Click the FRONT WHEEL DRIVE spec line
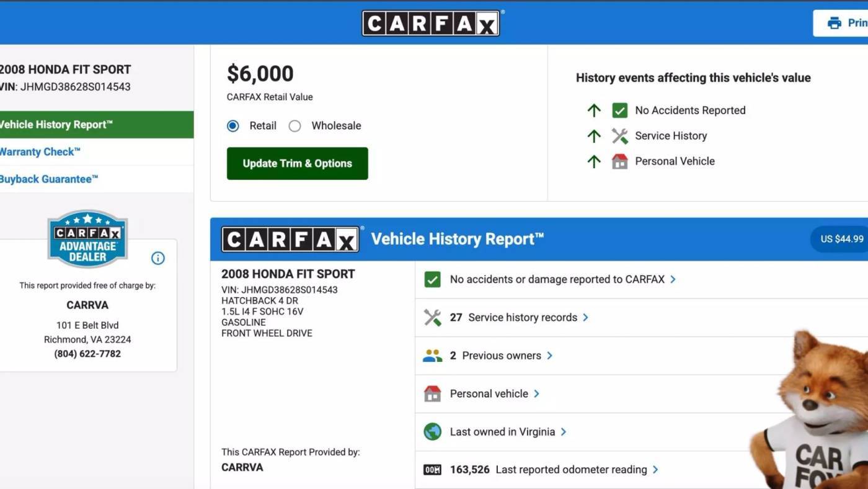 point(267,333)
